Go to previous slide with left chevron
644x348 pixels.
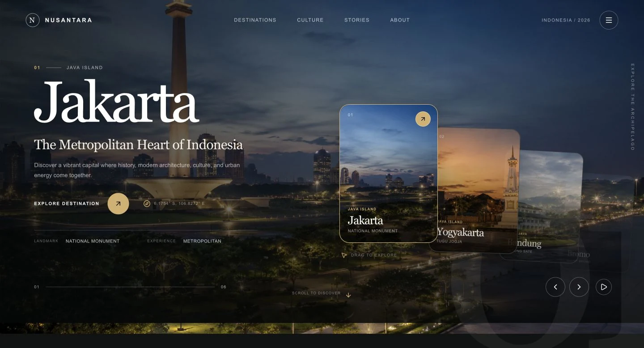[x=555, y=287]
